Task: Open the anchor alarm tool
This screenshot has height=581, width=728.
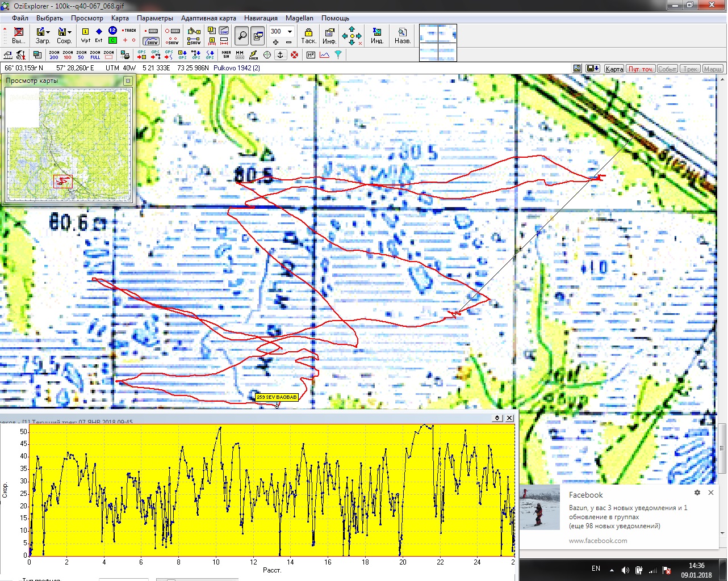Action: [280, 55]
